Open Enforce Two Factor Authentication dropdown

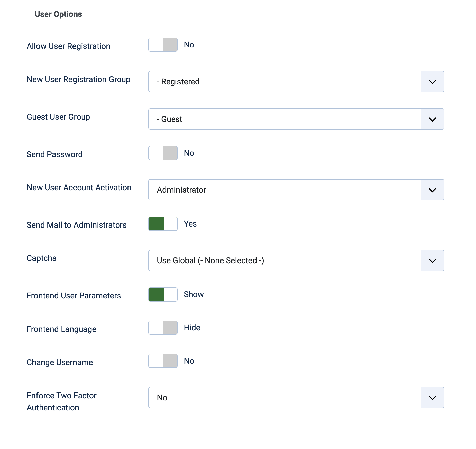[284, 398]
